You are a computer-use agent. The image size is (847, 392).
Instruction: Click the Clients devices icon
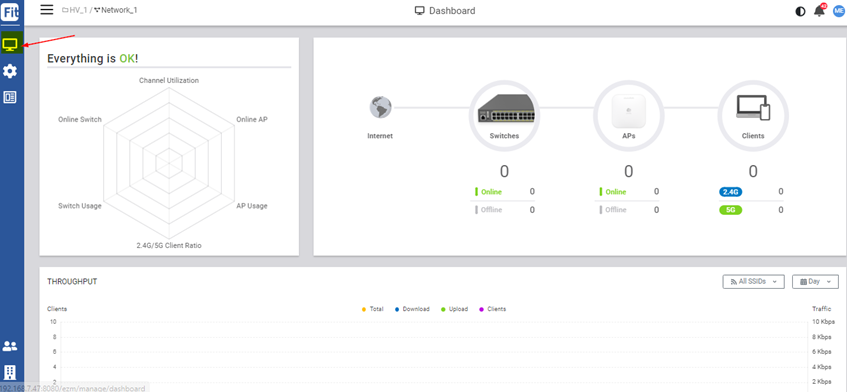click(x=753, y=107)
